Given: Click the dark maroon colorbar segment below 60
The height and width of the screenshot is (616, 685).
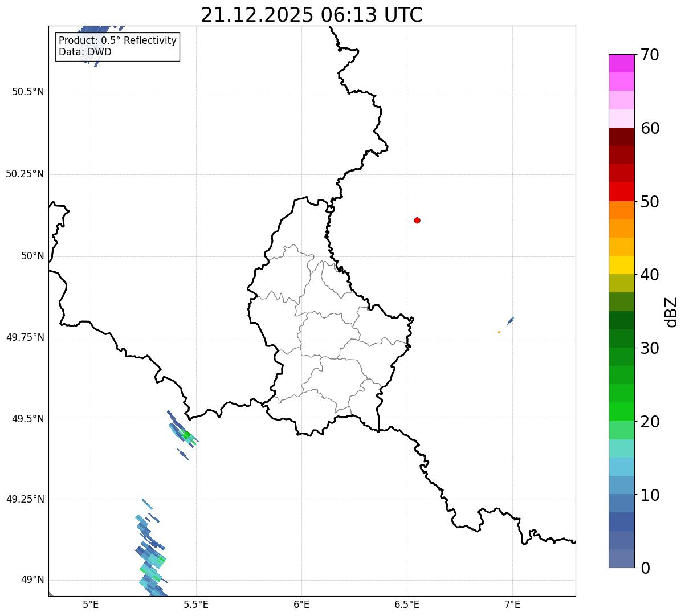Looking at the screenshot, I should [621, 137].
